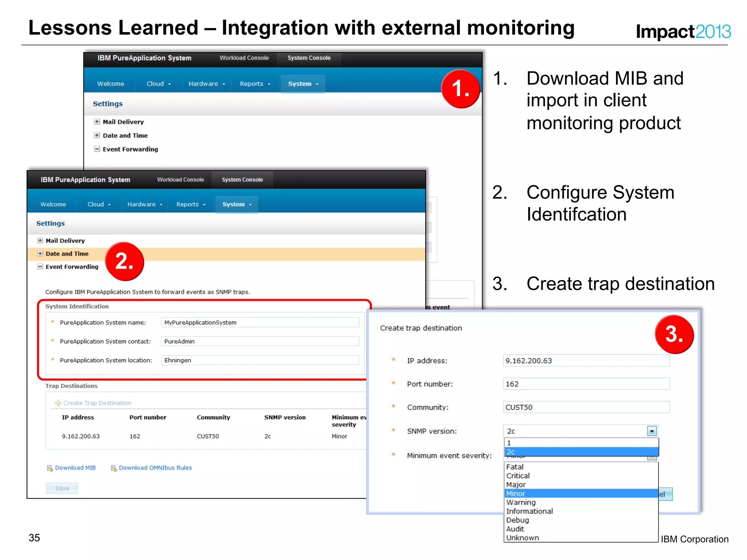Click the PureApplication System location field

(x=260, y=360)
